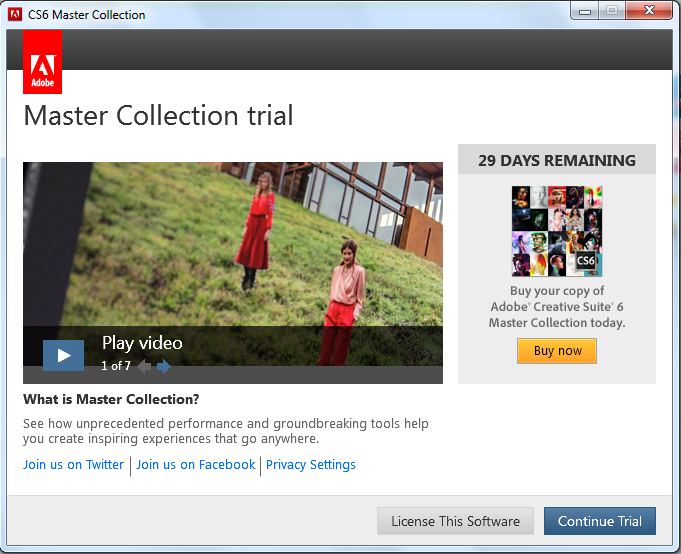Click the 'Play video' label
Viewport: 681px width, 554px height.
click(x=142, y=343)
